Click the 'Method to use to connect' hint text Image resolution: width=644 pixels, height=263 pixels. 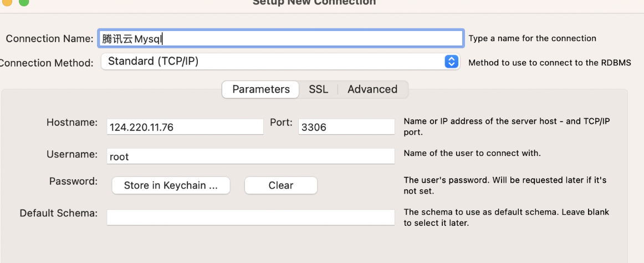[x=550, y=63]
